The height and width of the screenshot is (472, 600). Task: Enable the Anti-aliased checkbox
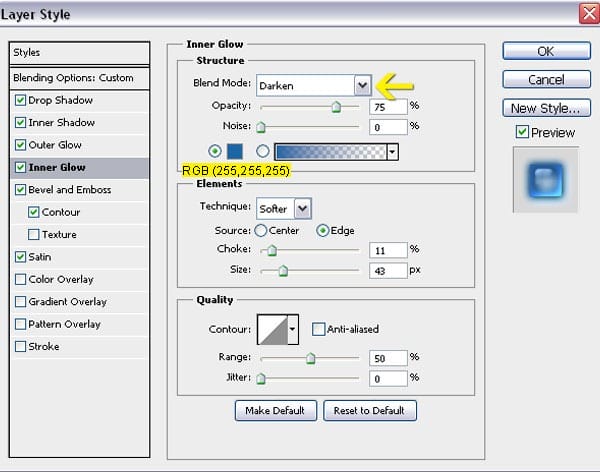click(x=318, y=329)
